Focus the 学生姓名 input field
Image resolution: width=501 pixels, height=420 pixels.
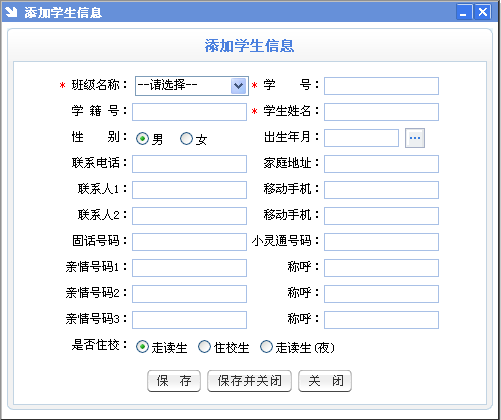tap(381, 112)
